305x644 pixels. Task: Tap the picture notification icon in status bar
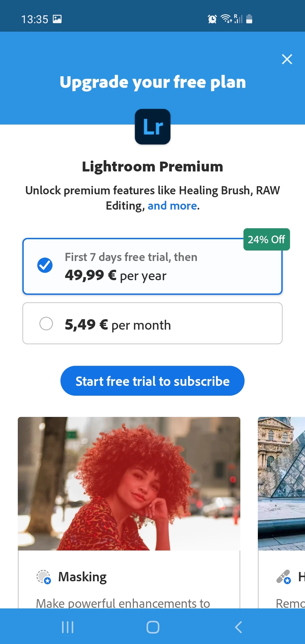pyautogui.click(x=57, y=19)
